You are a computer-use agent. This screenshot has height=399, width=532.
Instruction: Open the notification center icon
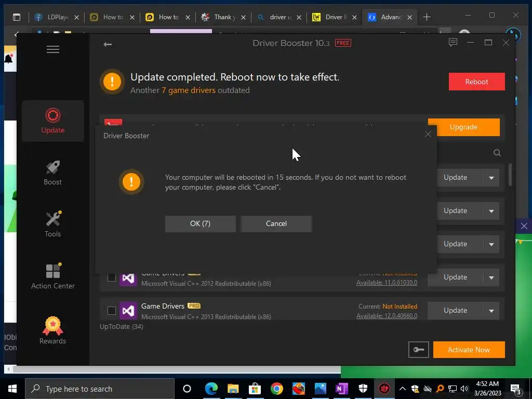pyautogui.click(x=515, y=389)
